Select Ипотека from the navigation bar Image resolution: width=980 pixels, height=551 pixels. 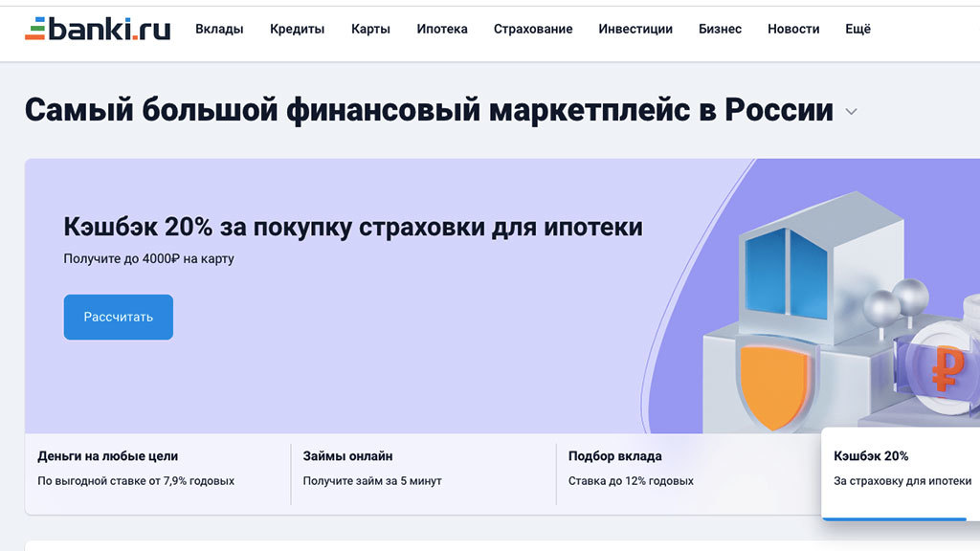point(442,29)
